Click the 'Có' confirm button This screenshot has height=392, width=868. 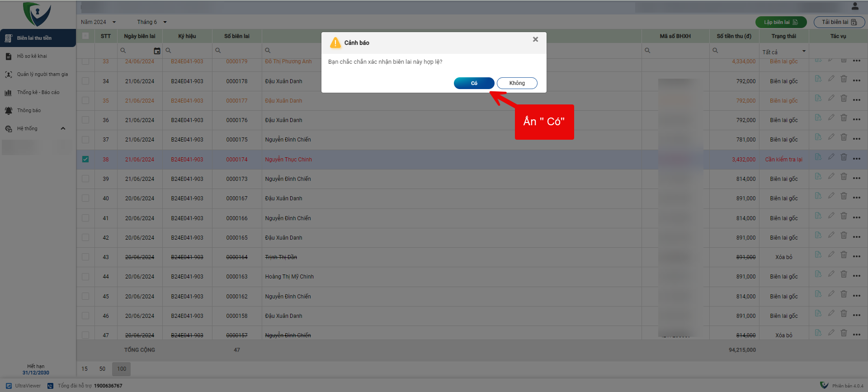(474, 83)
